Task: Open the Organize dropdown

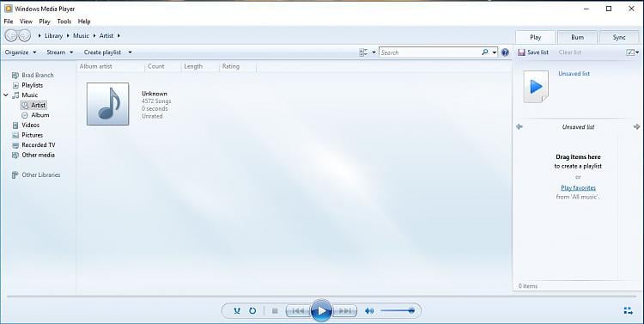Action: [21, 52]
